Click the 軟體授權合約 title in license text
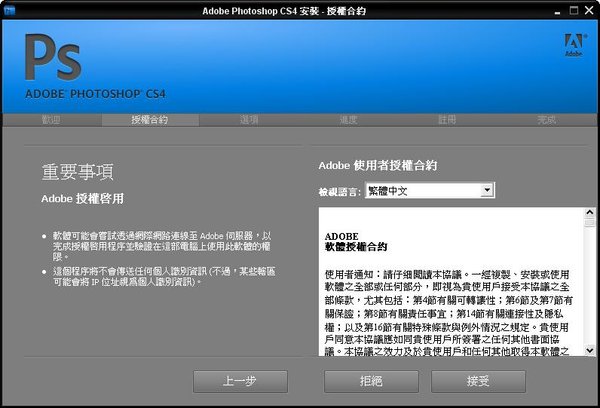The height and width of the screenshot is (408, 600). click(x=356, y=247)
